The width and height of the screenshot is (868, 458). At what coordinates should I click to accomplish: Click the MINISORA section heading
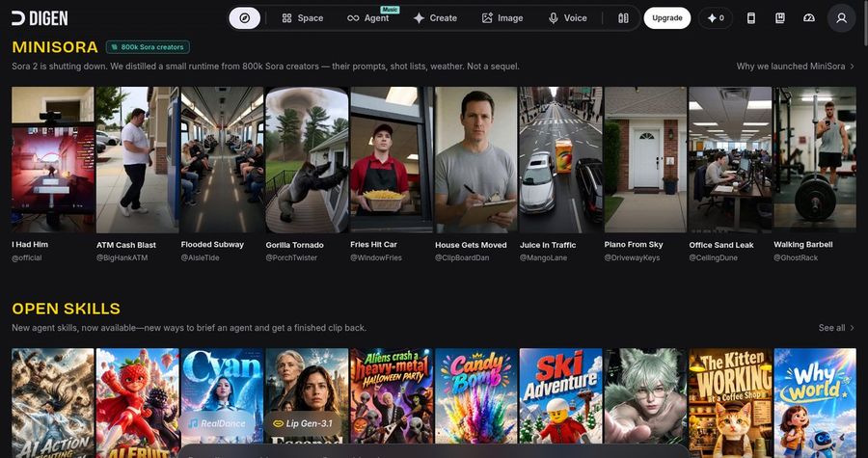coord(55,47)
